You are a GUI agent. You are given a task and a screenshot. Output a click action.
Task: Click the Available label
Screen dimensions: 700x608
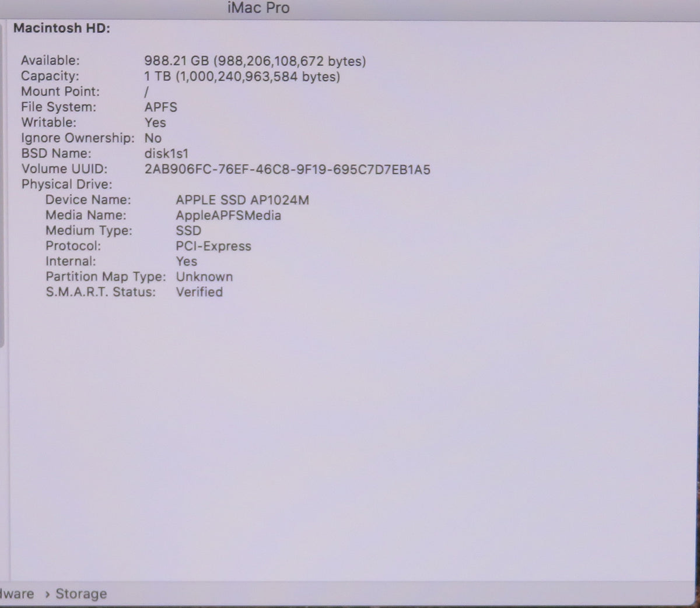[50, 61]
